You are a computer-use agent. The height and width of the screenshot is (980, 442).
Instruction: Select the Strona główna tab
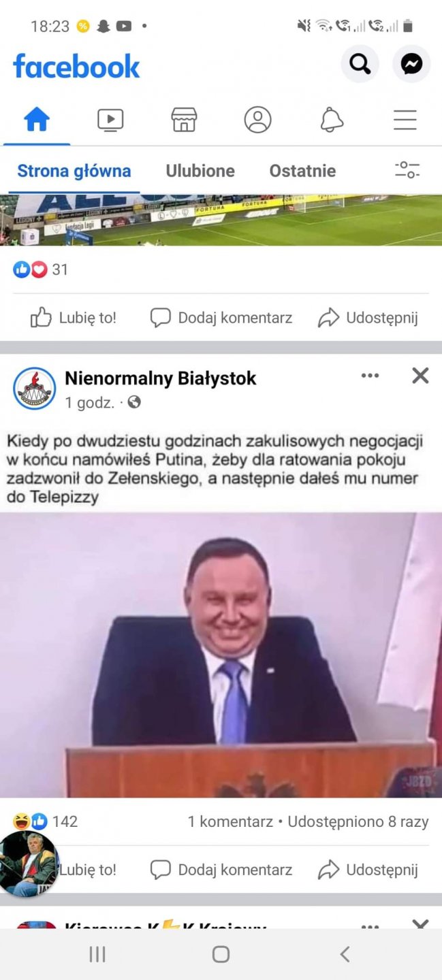(x=74, y=171)
